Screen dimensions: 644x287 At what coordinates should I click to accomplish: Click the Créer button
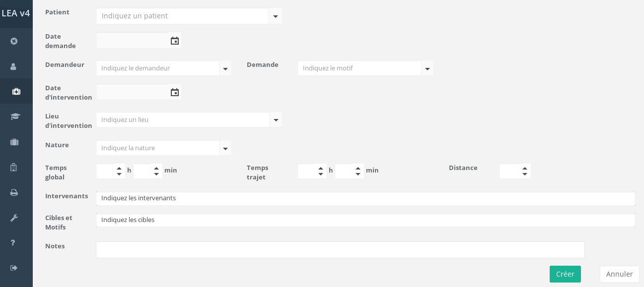[x=565, y=274]
